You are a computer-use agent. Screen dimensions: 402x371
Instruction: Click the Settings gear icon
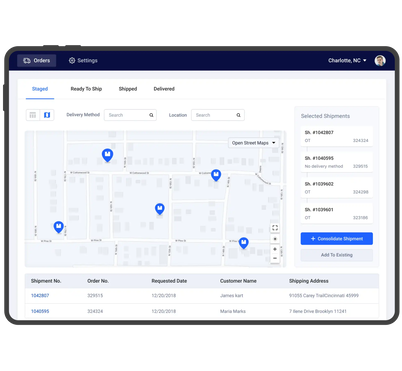pyautogui.click(x=72, y=61)
